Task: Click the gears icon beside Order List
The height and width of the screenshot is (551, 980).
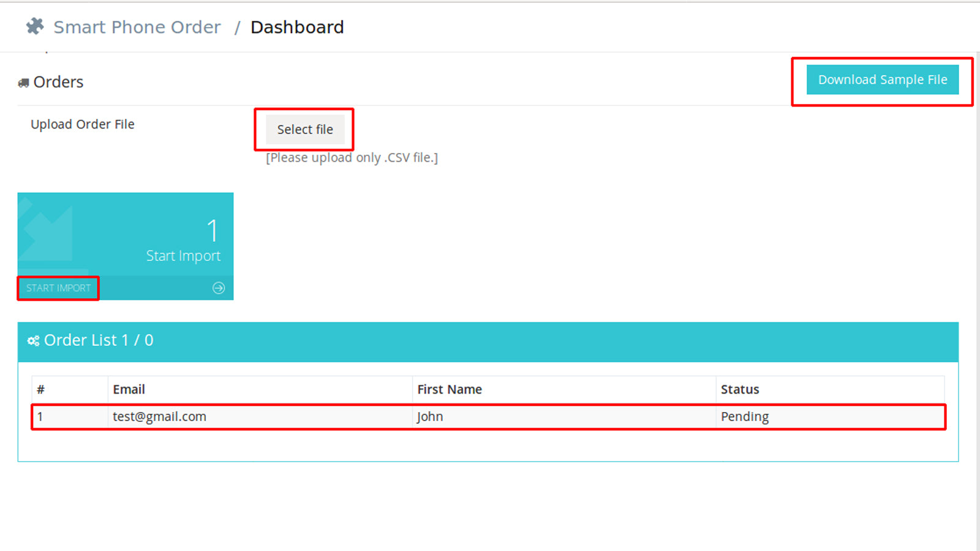Action: pyautogui.click(x=33, y=341)
